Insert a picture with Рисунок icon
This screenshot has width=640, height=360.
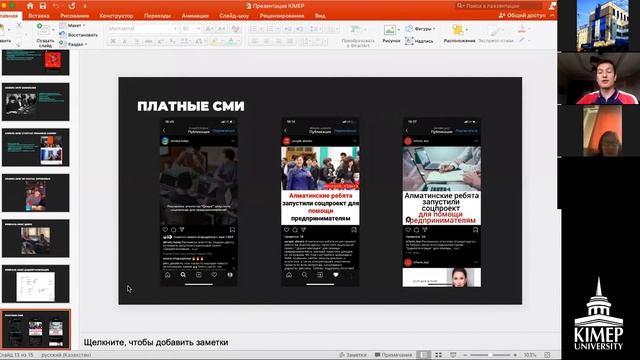391,34
